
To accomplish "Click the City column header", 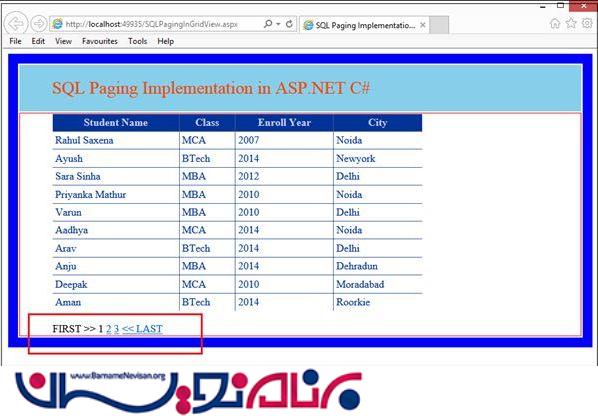I will pos(378,123).
